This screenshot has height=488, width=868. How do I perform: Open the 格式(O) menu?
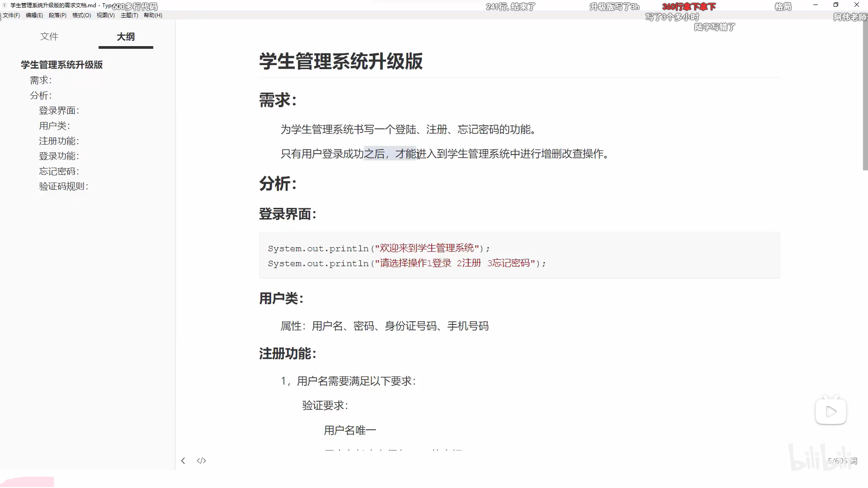pyautogui.click(x=81, y=15)
